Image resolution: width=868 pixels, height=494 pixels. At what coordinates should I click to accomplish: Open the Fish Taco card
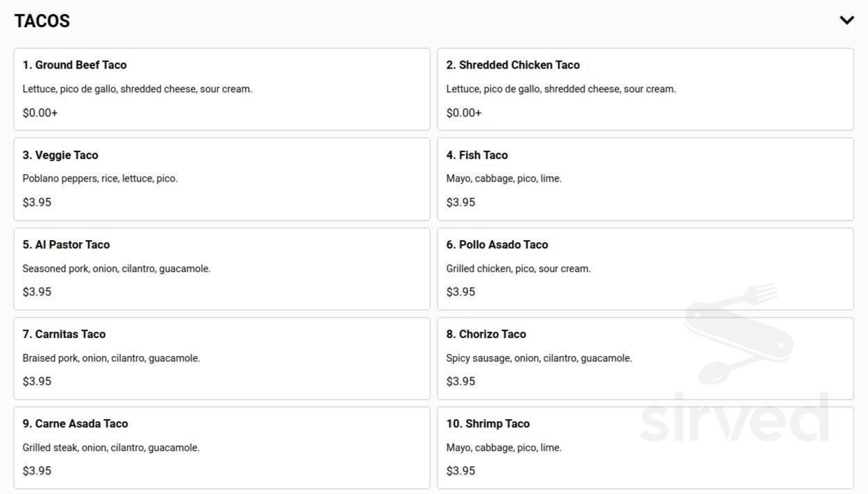coord(645,178)
